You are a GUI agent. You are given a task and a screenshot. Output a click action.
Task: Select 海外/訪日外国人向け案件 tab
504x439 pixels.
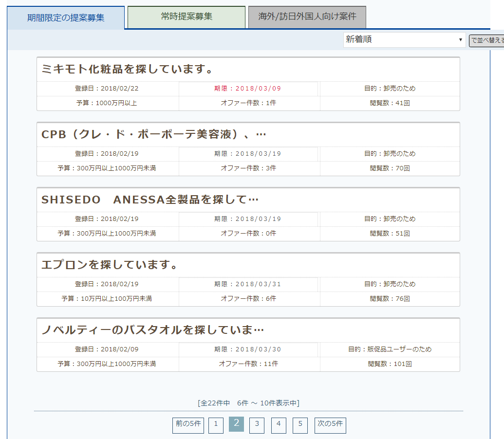point(307,17)
